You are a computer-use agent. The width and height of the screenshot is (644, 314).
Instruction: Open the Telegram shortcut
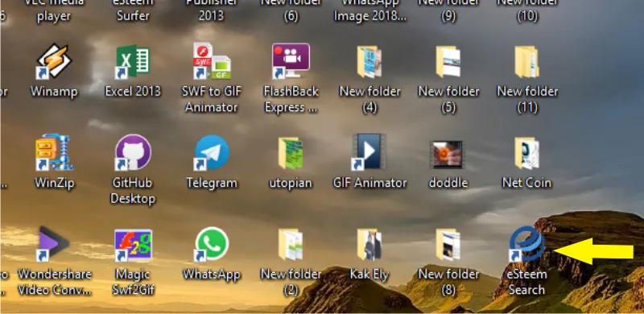click(212, 152)
